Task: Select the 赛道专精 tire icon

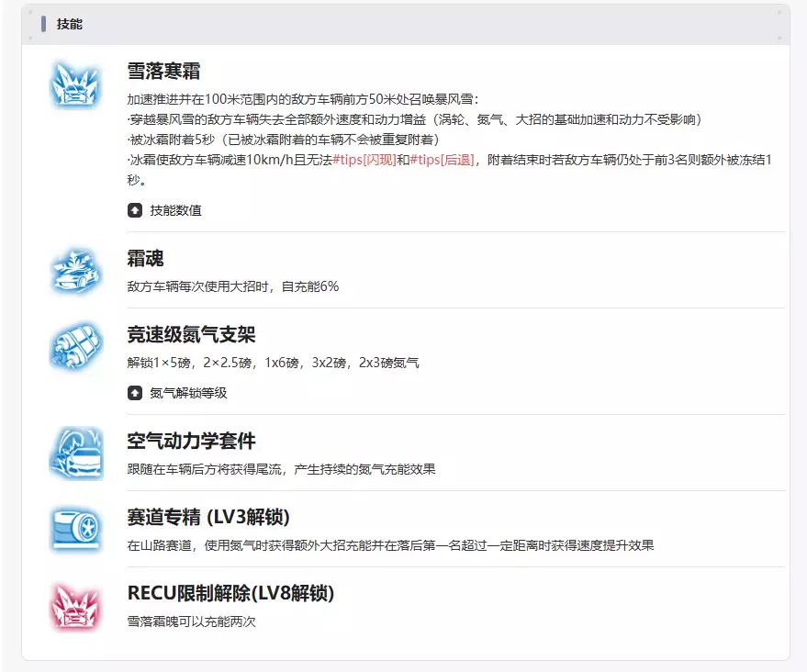Action: [x=74, y=529]
